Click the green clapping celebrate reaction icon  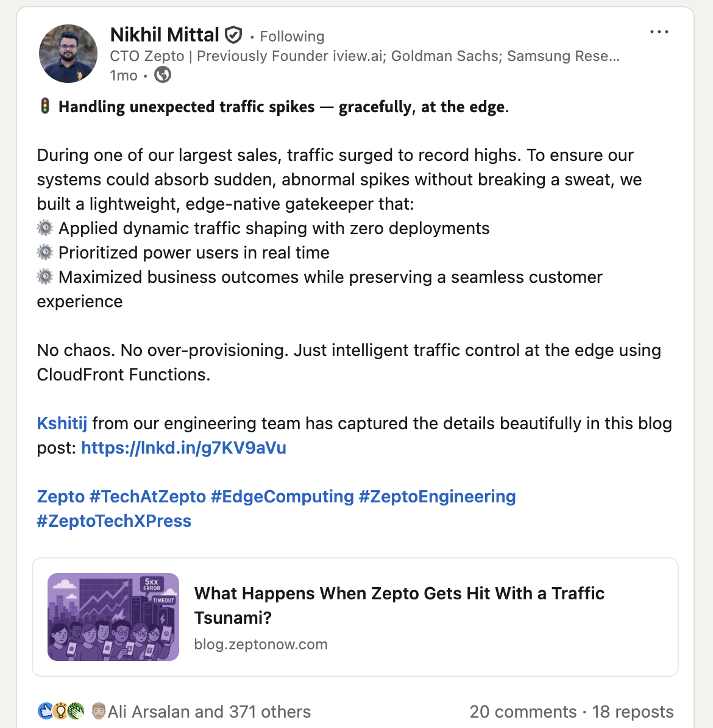[x=76, y=711]
